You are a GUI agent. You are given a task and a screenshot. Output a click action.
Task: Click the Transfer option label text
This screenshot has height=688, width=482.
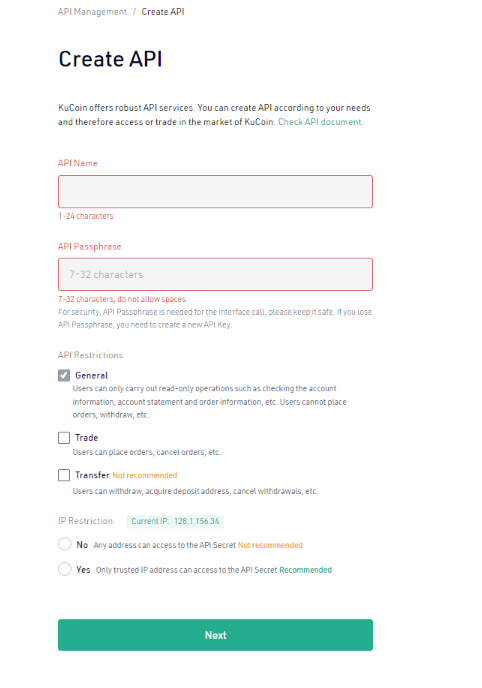[92, 475]
